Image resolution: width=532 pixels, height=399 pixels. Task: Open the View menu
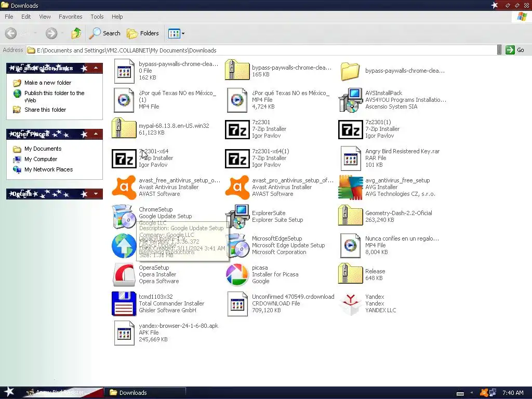click(x=45, y=17)
